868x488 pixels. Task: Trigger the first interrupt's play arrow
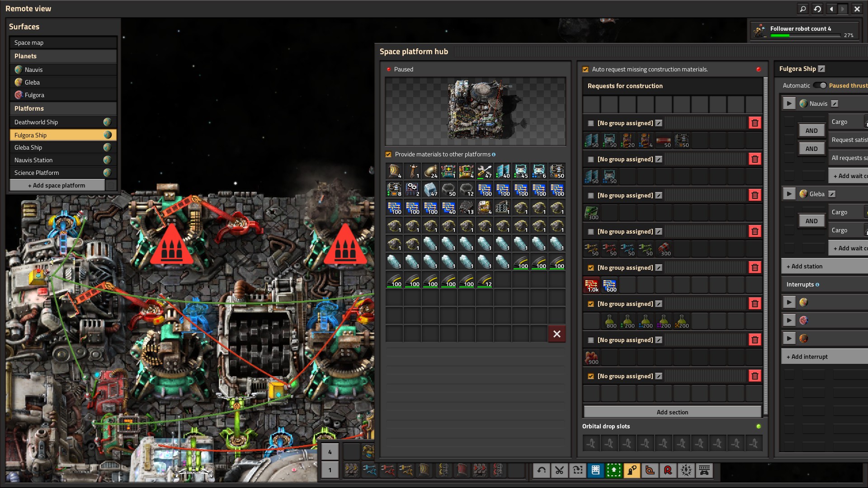coord(789,302)
